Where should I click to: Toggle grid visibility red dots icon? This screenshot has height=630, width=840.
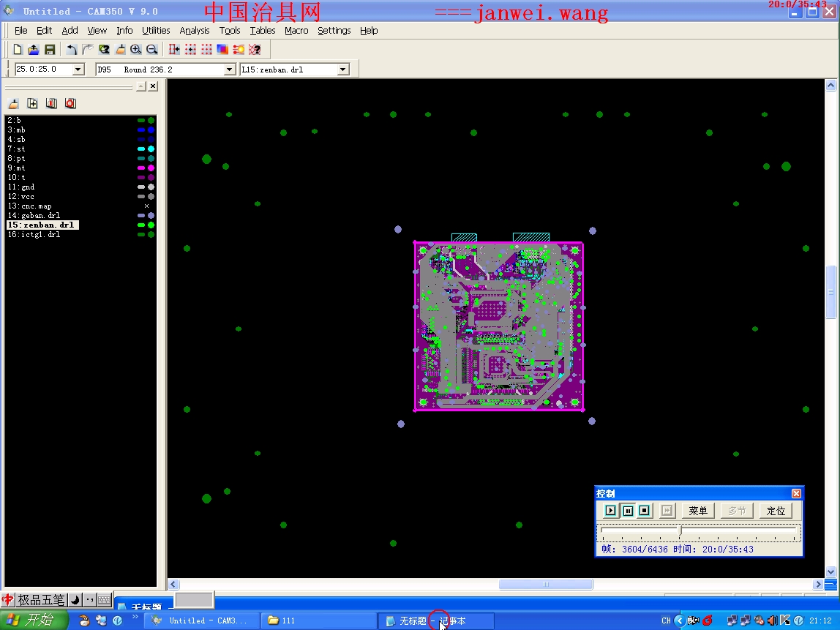[206, 49]
